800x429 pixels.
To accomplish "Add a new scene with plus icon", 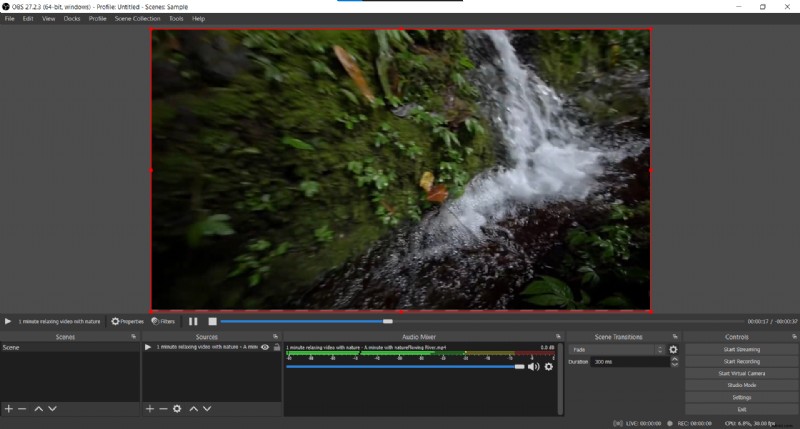I will pos(8,409).
